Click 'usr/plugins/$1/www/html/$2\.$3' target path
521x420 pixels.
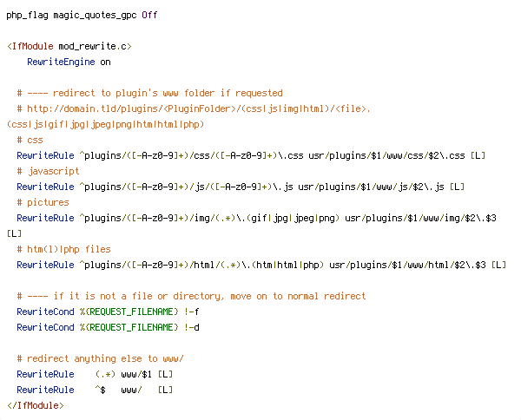pyautogui.click(x=407, y=265)
